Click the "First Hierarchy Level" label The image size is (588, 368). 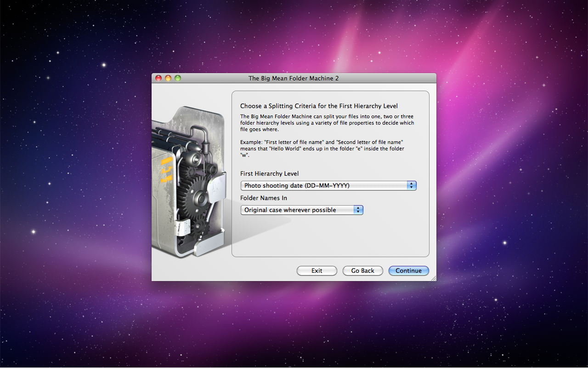point(269,173)
